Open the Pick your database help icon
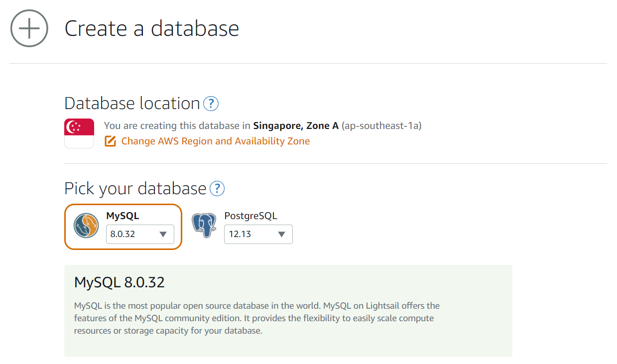The width and height of the screenshot is (617, 364). click(217, 189)
